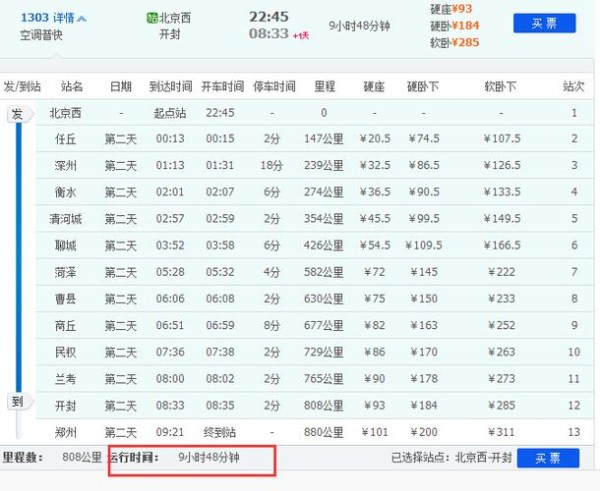The image size is (600, 491).
Task: Click the 22:45 departure time in header
Action: [x=269, y=17]
